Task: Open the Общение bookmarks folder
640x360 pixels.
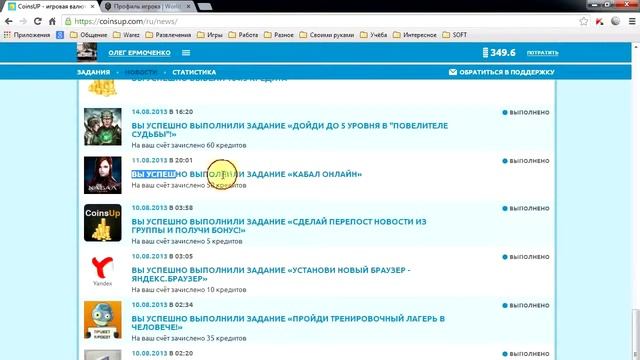Action: click(89, 35)
